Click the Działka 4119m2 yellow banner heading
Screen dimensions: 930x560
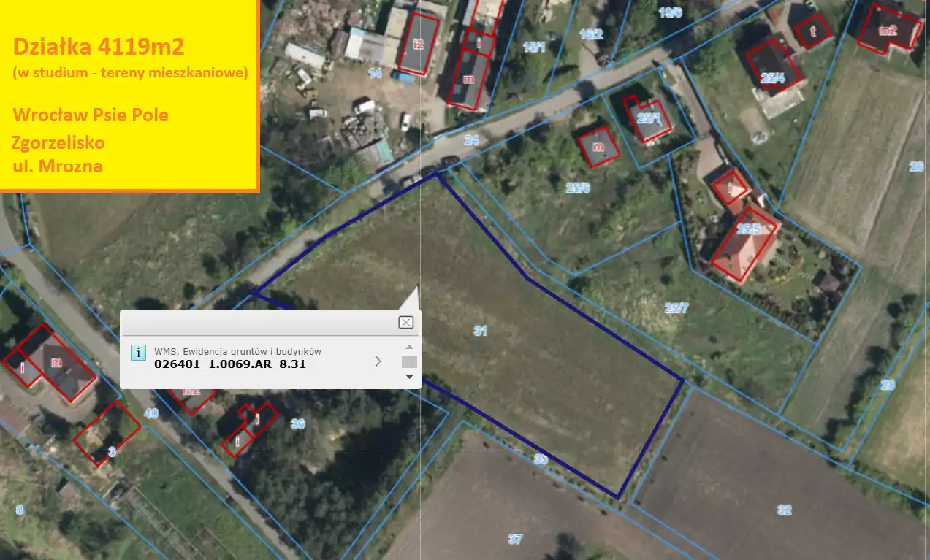[99, 47]
